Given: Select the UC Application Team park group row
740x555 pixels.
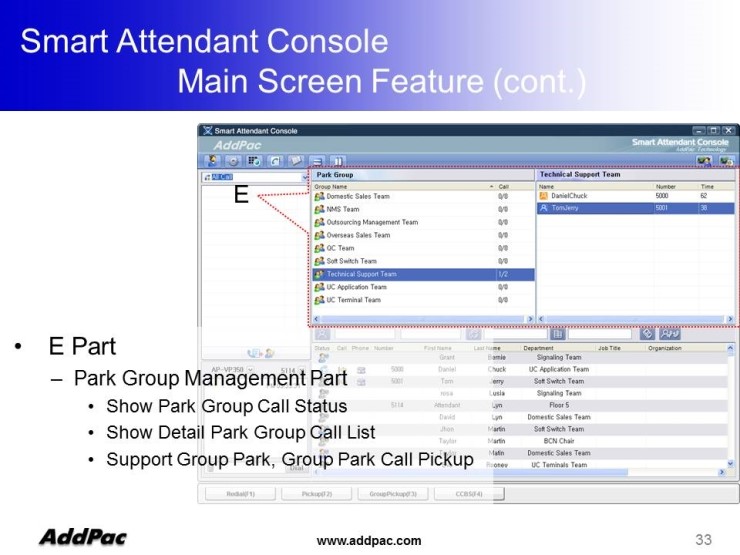Looking at the screenshot, I should point(423,287).
